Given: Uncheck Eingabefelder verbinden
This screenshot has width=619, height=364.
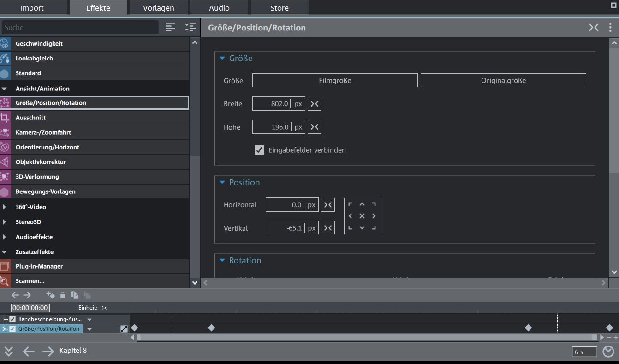Looking at the screenshot, I should (x=259, y=150).
